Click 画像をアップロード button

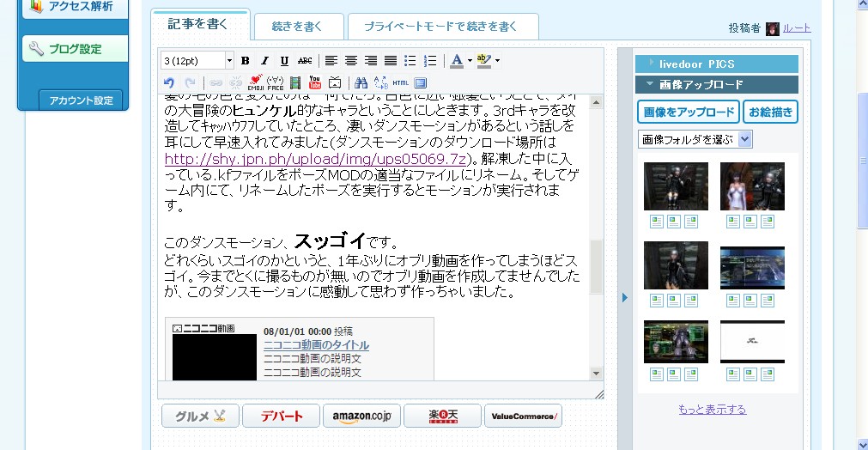point(689,112)
